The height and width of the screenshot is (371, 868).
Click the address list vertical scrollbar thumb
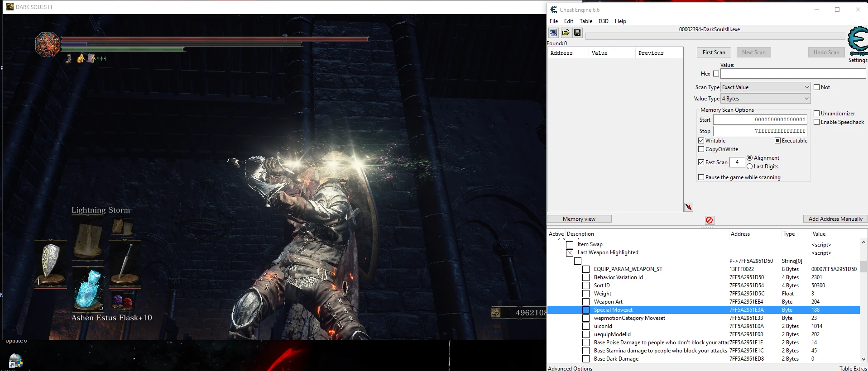(863, 266)
